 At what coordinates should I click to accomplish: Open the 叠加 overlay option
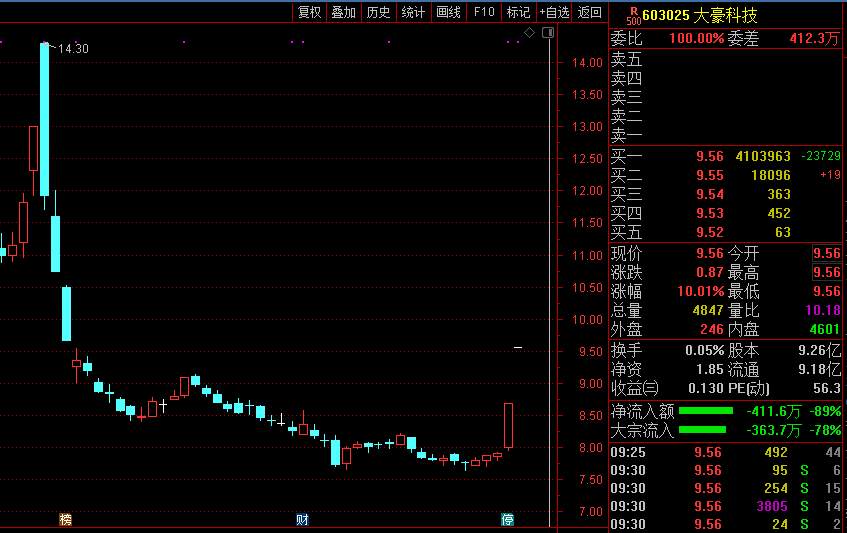pyautogui.click(x=344, y=12)
